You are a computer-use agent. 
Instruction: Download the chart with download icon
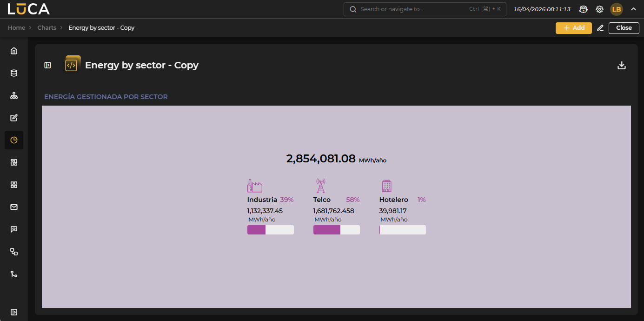(x=622, y=66)
